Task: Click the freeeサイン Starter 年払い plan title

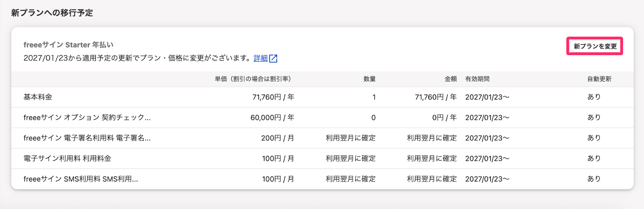Action: [x=68, y=45]
